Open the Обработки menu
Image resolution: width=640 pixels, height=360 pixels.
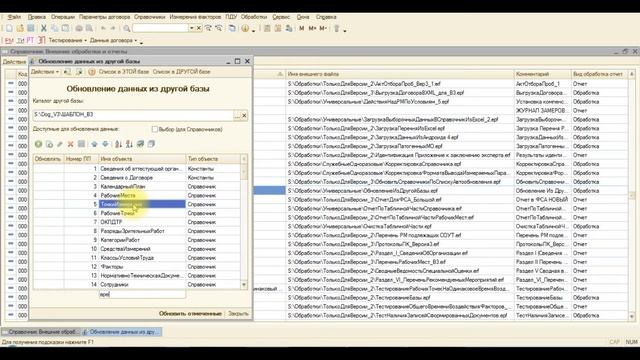(254, 17)
